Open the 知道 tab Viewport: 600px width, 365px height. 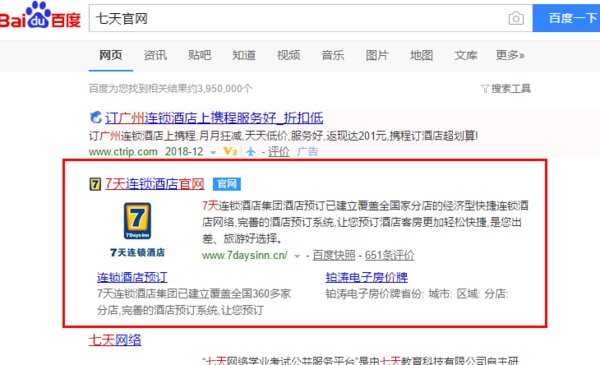click(x=244, y=55)
